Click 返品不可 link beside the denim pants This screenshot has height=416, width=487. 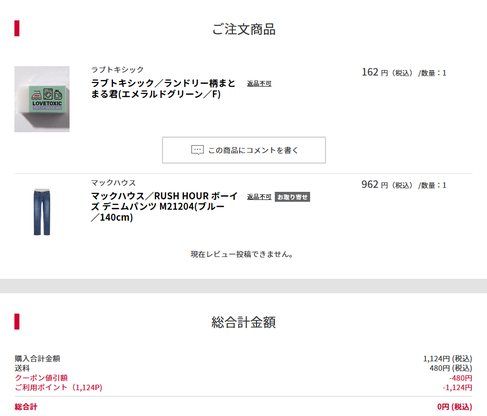click(259, 197)
